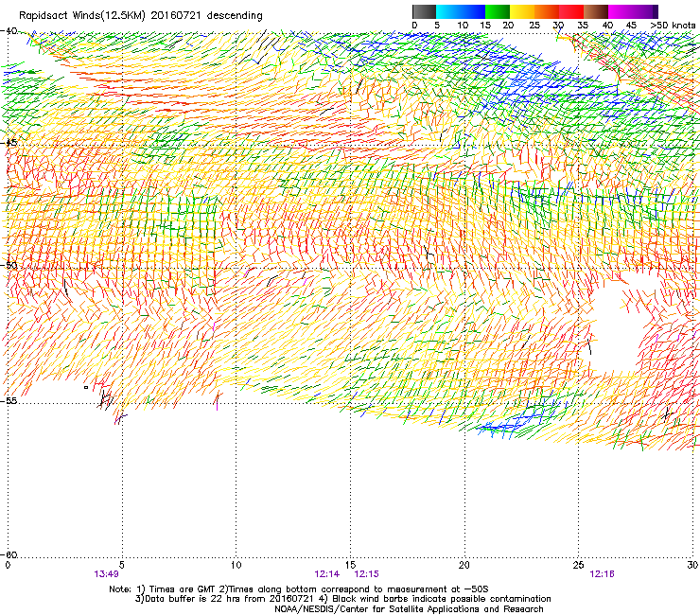Click the brown 35–40 knots legend swatch
The height and width of the screenshot is (615, 700).
click(596, 11)
